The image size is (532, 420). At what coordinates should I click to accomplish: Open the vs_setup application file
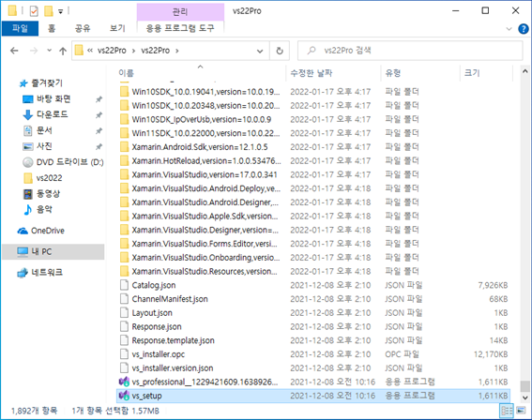(x=312, y=396)
